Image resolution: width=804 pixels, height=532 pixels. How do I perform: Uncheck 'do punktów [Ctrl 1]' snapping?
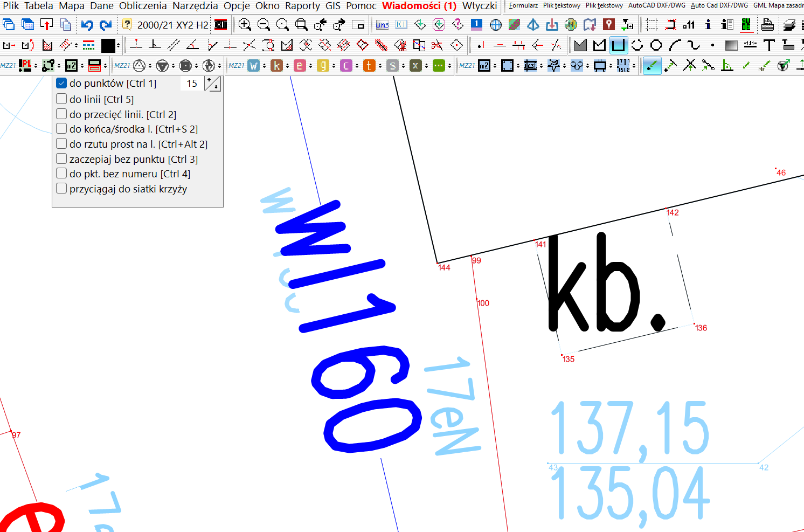click(x=61, y=84)
